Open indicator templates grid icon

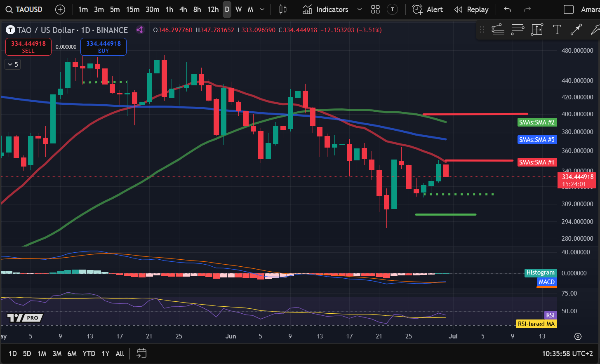pyautogui.click(x=375, y=9)
